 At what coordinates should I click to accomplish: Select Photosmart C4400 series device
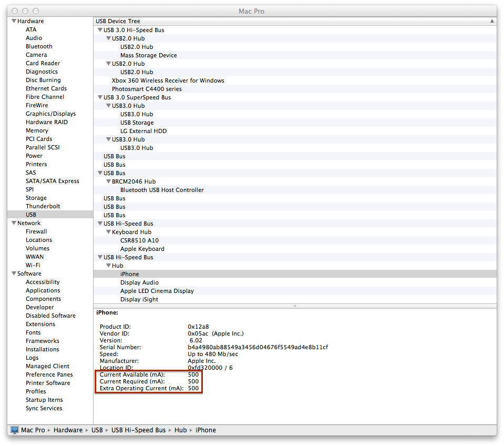147,89
